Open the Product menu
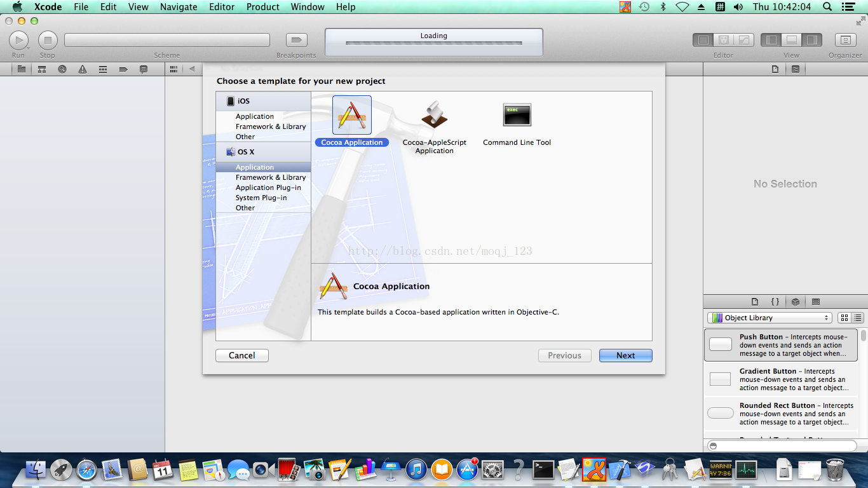868x488 pixels. pyautogui.click(x=263, y=6)
